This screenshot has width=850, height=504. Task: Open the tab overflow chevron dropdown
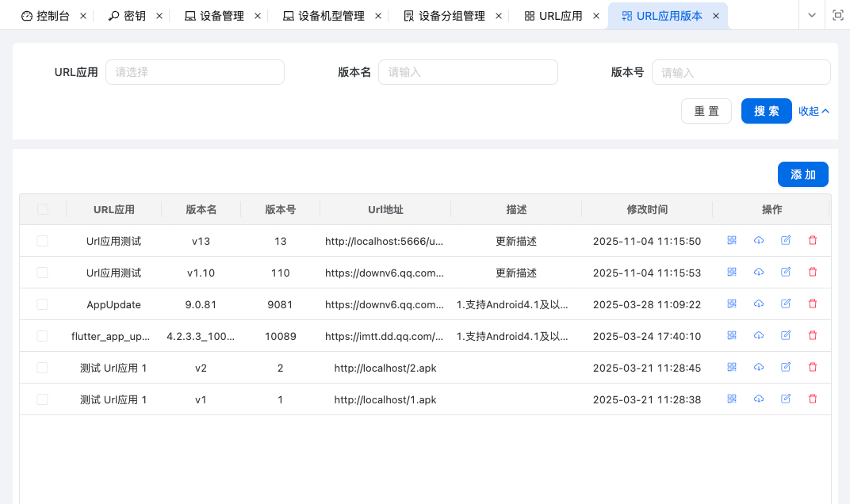(x=810, y=14)
